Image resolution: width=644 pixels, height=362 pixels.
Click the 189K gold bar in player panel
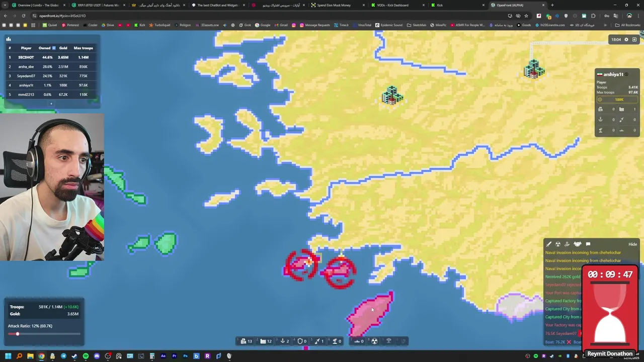click(617, 100)
